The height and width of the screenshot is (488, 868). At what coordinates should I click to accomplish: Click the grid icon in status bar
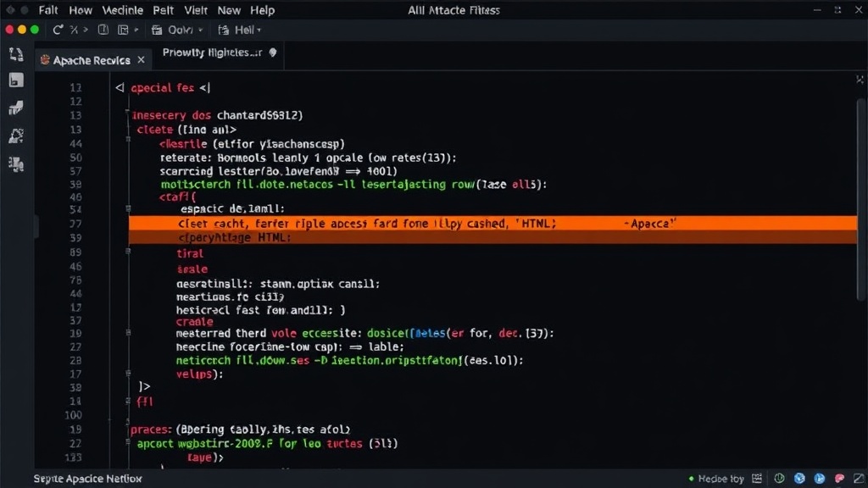(x=757, y=479)
